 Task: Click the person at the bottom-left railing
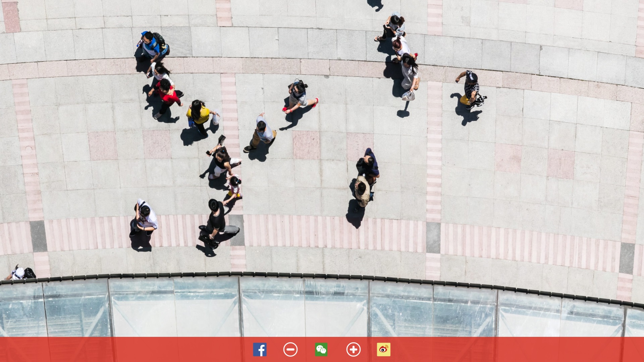pos(21,274)
